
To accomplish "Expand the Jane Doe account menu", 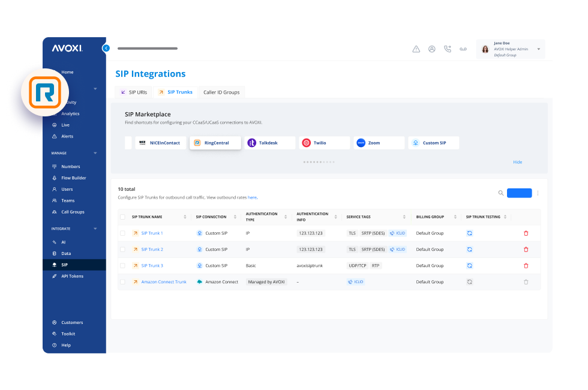I will pyautogui.click(x=538, y=49).
